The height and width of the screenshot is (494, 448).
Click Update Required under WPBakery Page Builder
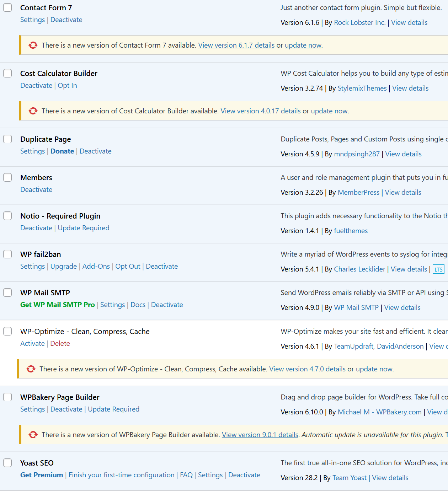(x=113, y=409)
